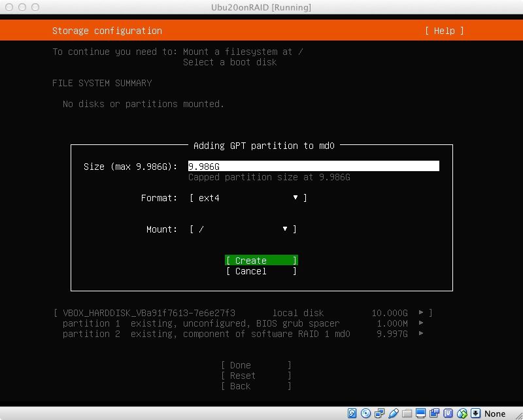Click the display settings monitor icon
The image size is (523, 420).
point(421,413)
